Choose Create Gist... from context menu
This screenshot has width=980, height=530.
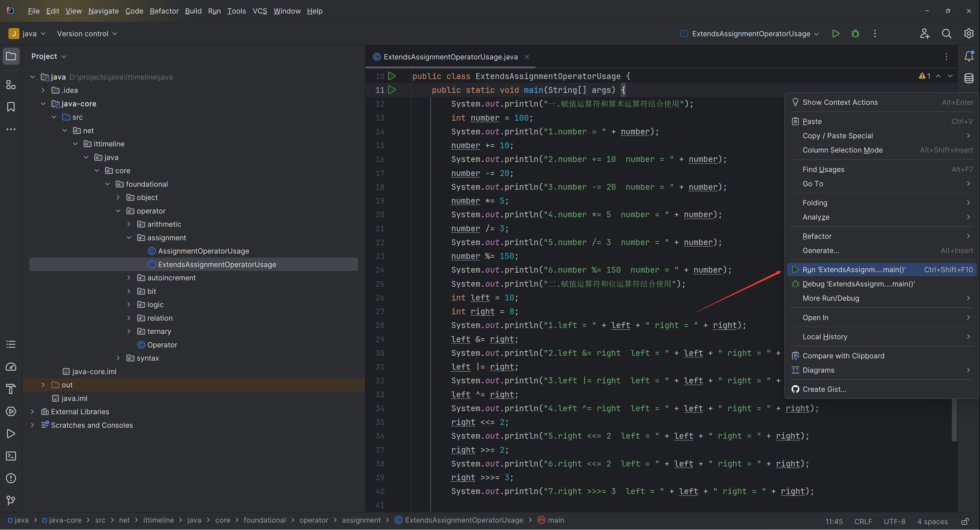pyautogui.click(x=882, y=389)
